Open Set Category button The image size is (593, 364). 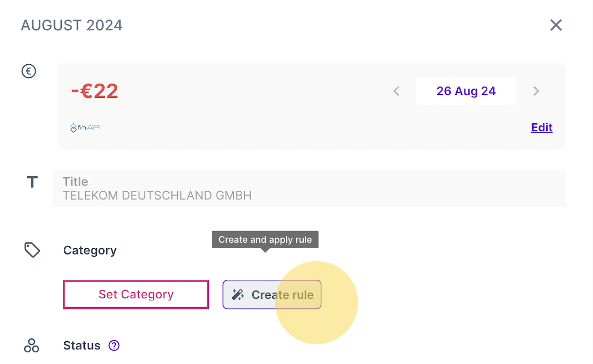(136, 294)
